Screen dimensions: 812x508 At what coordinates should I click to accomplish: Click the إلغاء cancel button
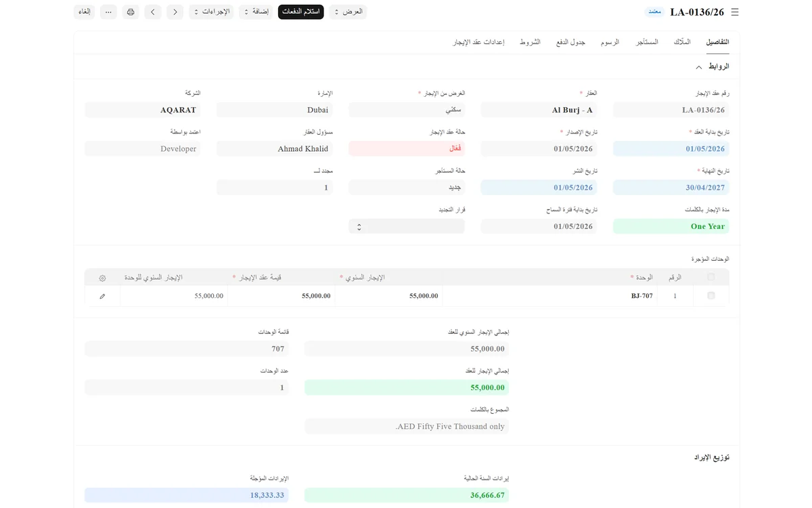85,12
